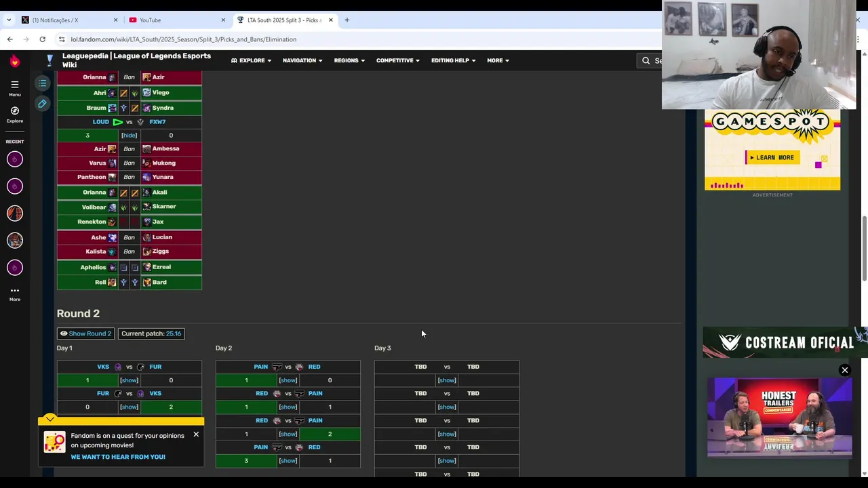Open the FXW7 team link
The width and height of the screenshot is (868, 488).
coord(157,122)
